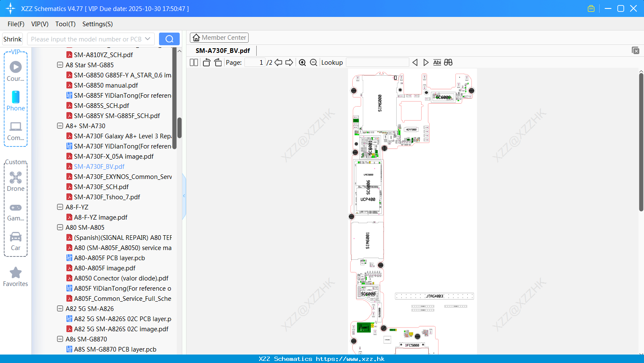The width and height of the screenshot is (644, 363).
Task: Open the VIP(V) menu
Action: [40, 24]
